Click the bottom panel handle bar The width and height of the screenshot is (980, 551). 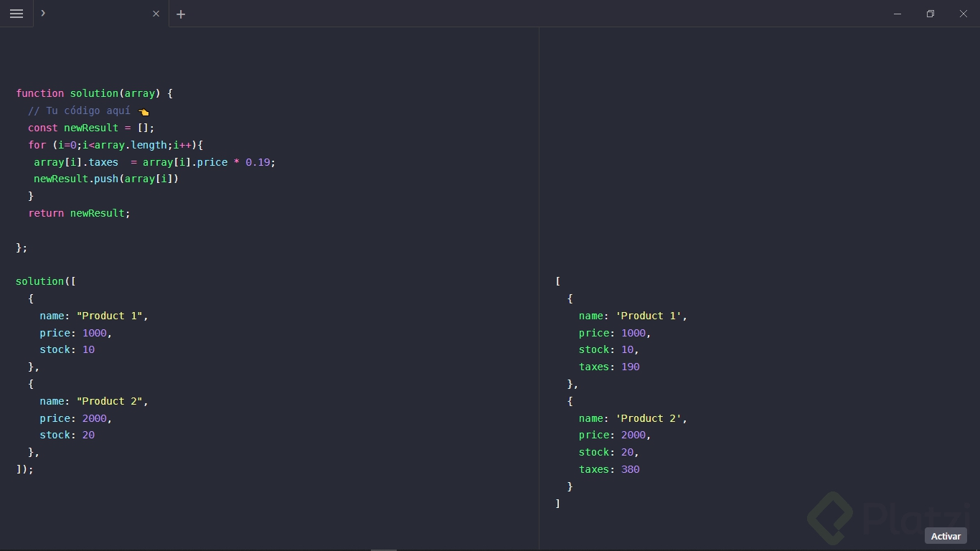pyautogui.click(x=384, y=549)
